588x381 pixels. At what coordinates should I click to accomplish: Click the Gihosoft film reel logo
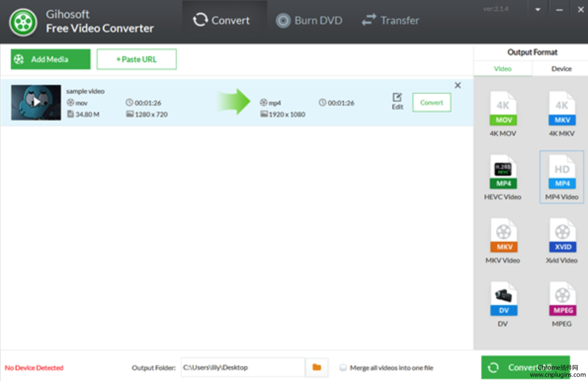(23, 23)
